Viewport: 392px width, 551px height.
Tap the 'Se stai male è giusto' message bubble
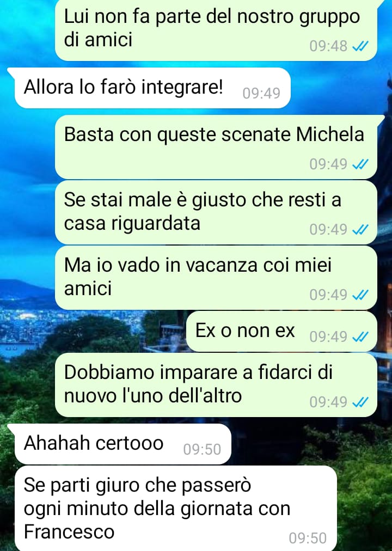pyautogui.click(x=216, y=212)
